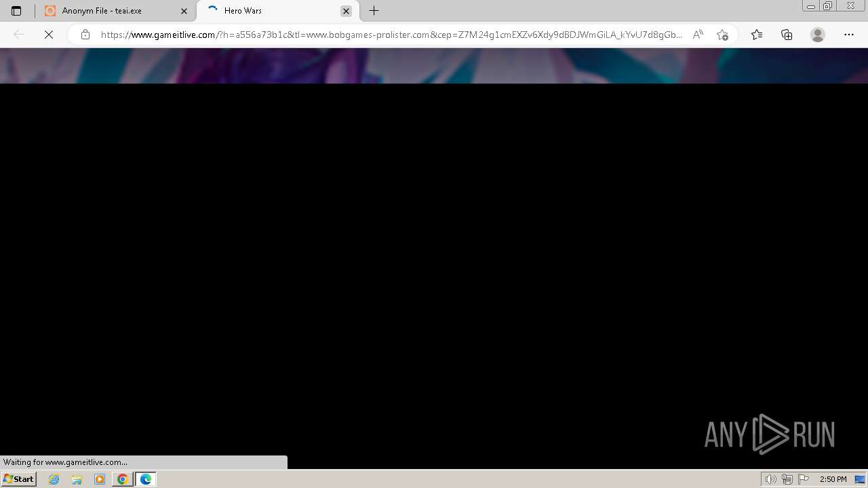
Task: Click the Hero Wars page banner image
Action: pos(434,66)
